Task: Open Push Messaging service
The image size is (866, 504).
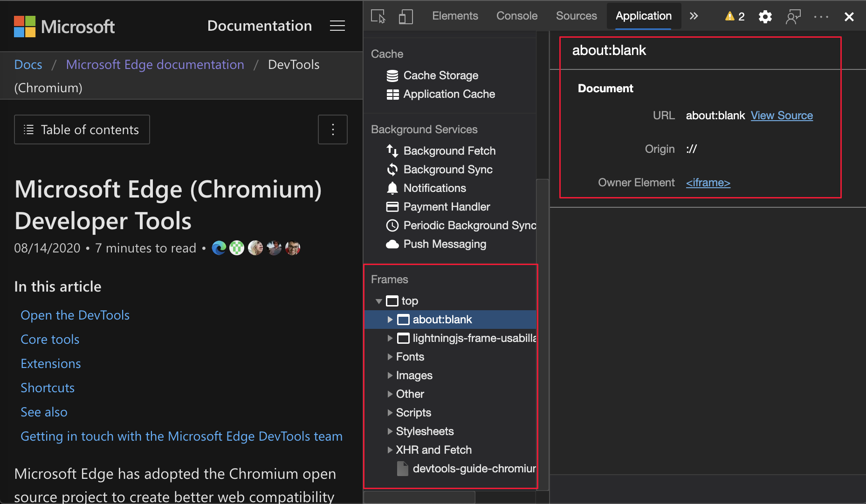Action: [x=445, y=244]
